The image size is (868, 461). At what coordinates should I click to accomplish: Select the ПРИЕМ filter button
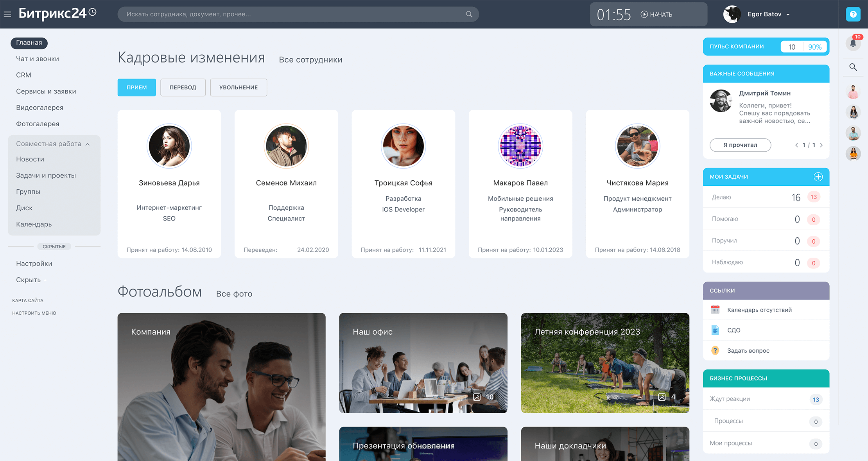click(x=136, y=88)
